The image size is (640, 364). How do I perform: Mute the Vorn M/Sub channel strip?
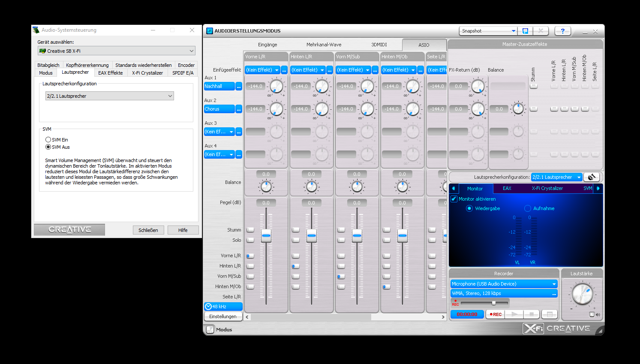(x=341, y=230)
